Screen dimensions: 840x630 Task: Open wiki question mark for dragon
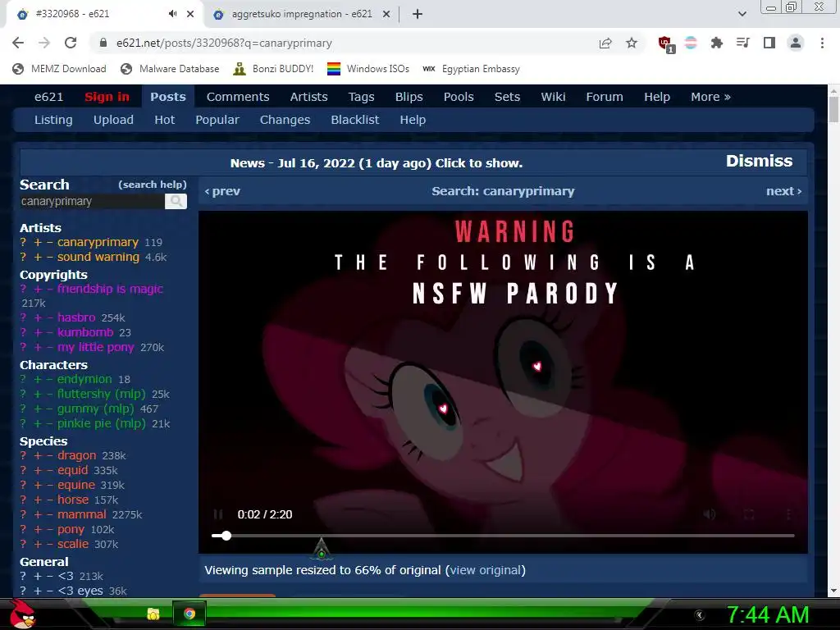pyautogui.click(x=23, y=455)
